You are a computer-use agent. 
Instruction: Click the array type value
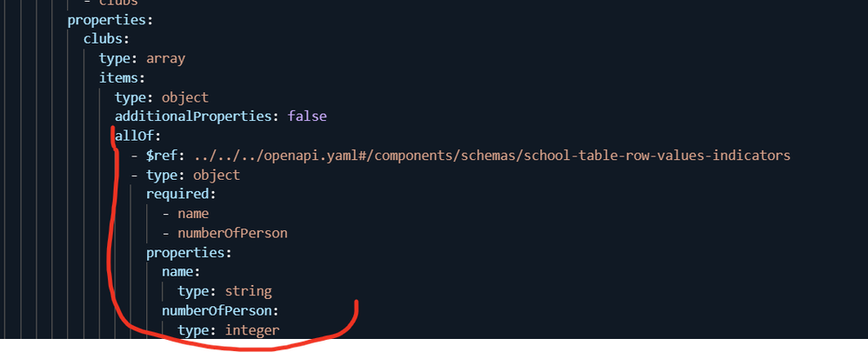point(165,58)
